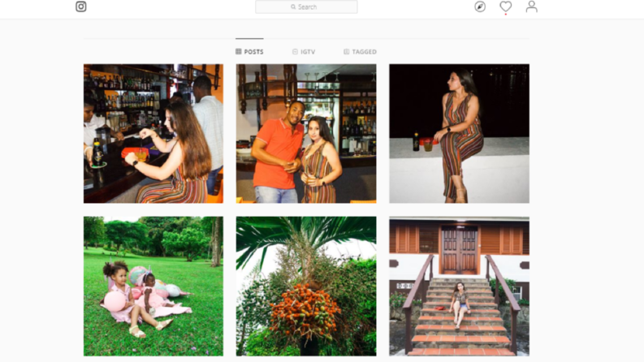Open the profile person icon
644x362 pixels.
pyautogui.click(x=531, y=6)
